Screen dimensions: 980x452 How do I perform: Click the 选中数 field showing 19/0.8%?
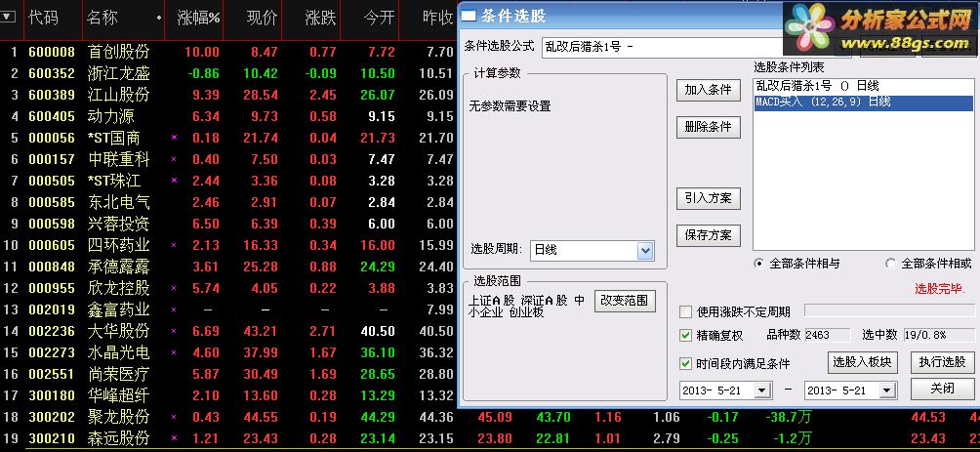coord(938,335)
